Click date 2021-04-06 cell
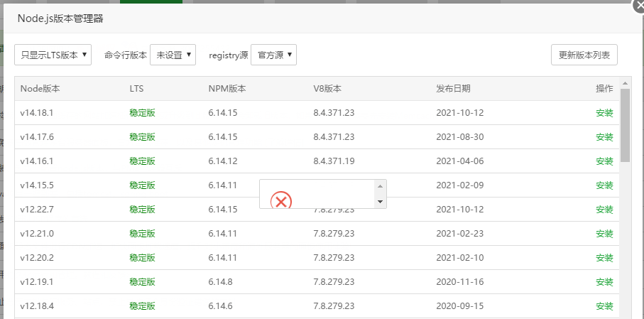 460,161
